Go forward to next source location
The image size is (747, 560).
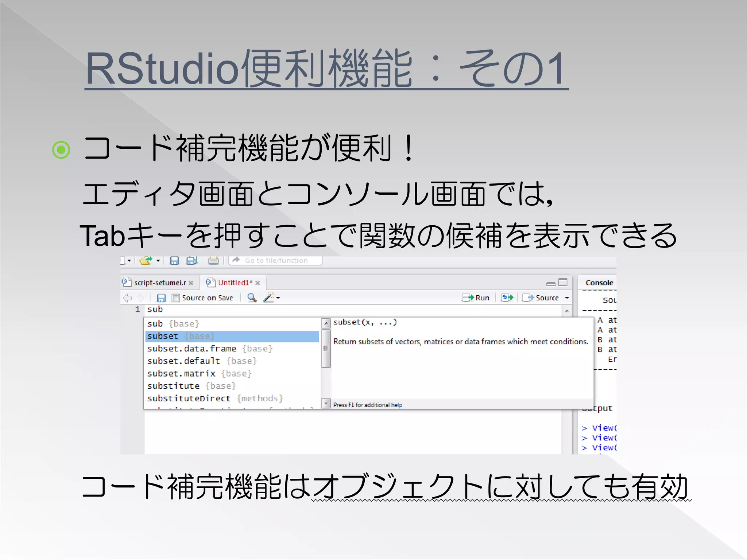click(x=140, y=298)
